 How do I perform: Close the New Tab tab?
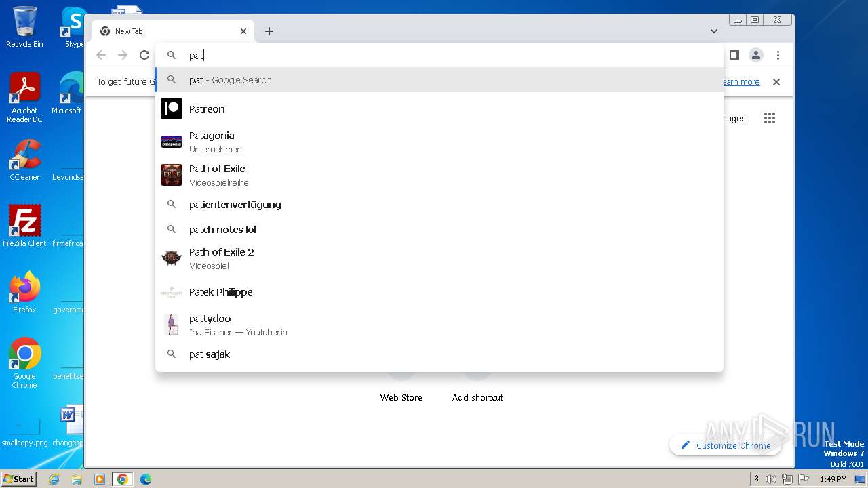243,31
